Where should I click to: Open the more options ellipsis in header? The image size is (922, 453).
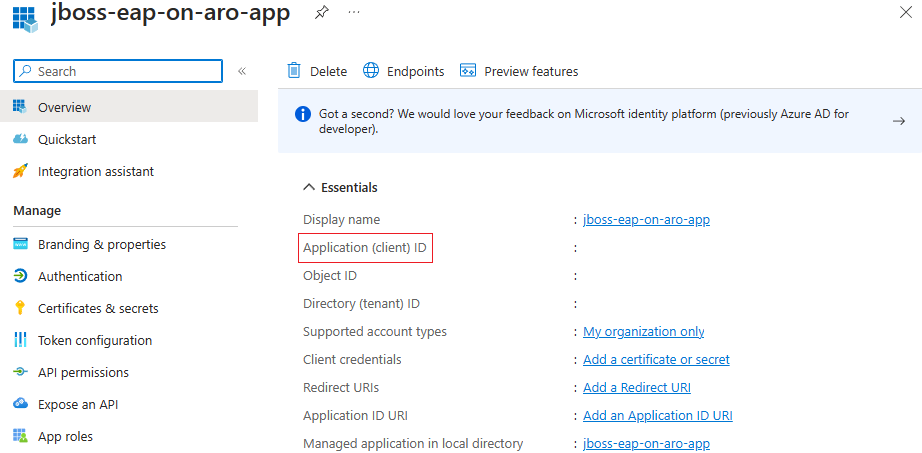pos(353,12)
